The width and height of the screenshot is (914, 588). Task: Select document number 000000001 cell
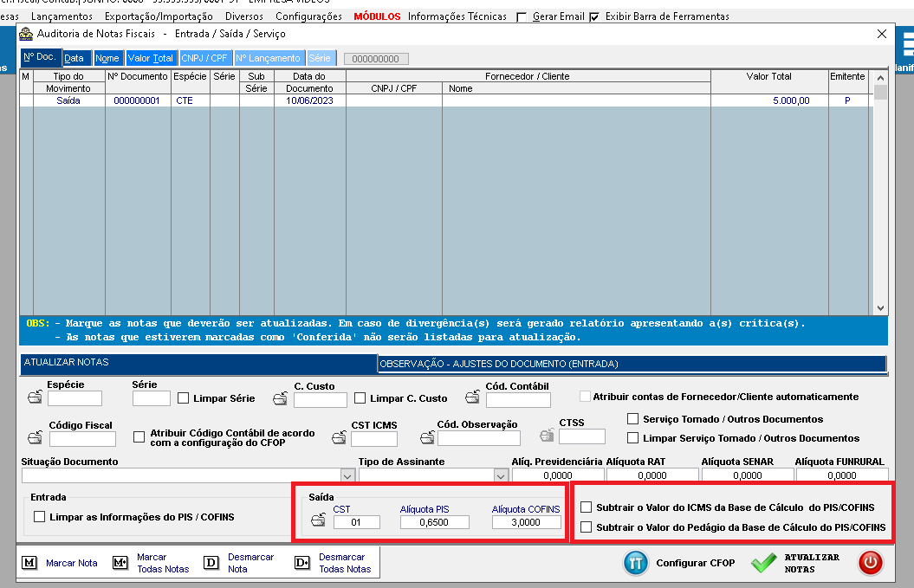click(137, 100)
